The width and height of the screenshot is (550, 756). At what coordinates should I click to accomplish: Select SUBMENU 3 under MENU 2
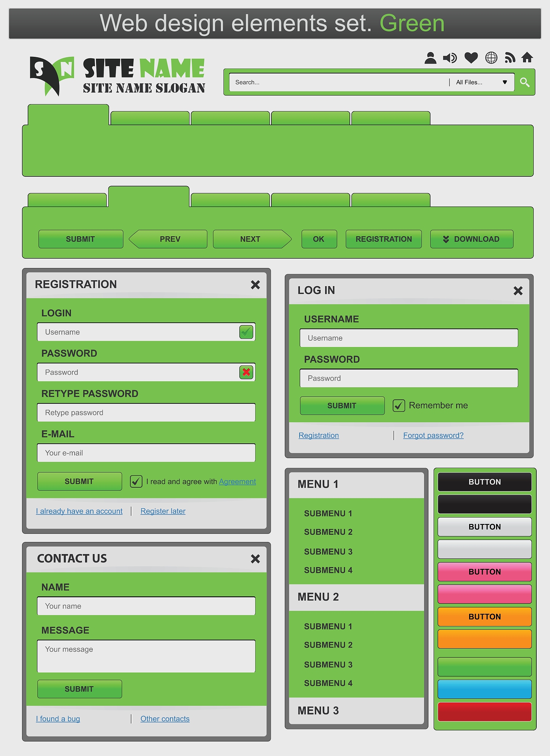pyautogui.click(x=328, y=664)
